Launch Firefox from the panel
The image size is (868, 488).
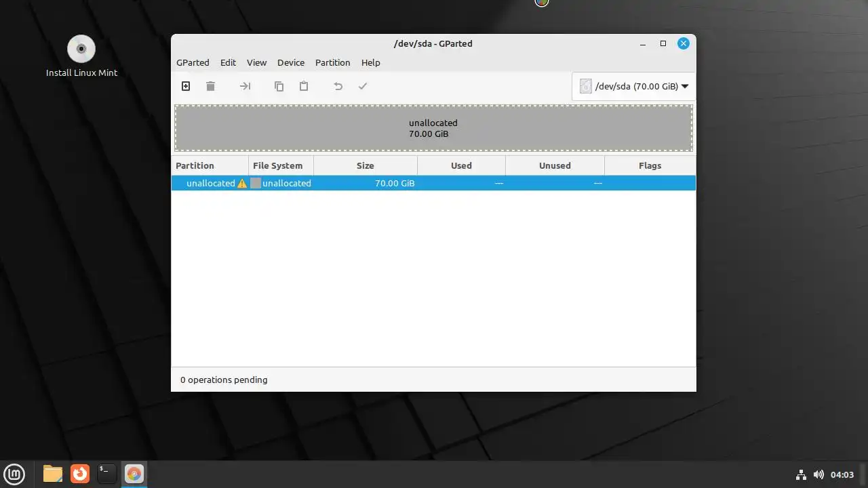(80, 474)
